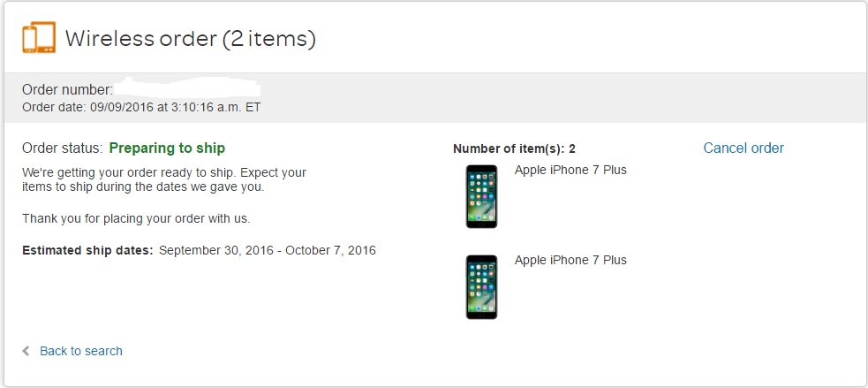Image resolution: width=868 pixels, height=388 pixels.
Task: Click the gray order details header bar
Action: [x=434, y=97]
